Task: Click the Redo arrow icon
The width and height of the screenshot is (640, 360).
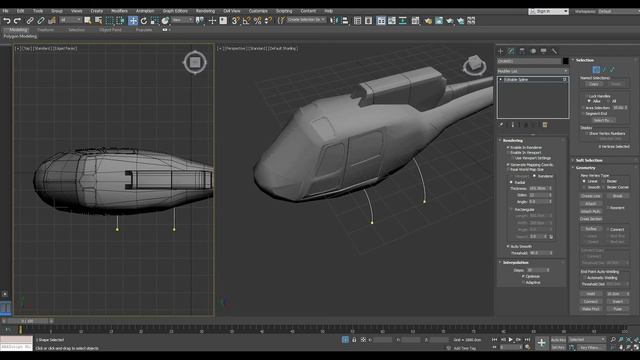Action: [17, 20]
